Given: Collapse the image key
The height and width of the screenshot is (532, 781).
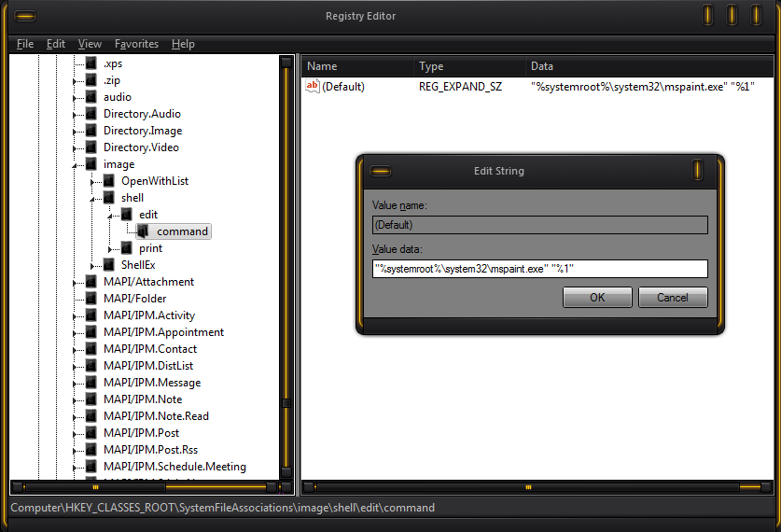Looking at the screenshot, I should coord(75,165).
